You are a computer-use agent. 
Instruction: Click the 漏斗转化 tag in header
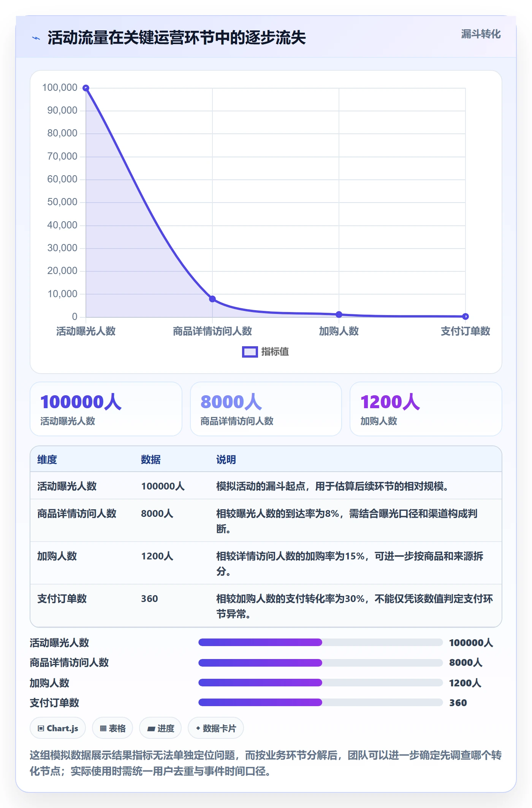tap(481, 34)
